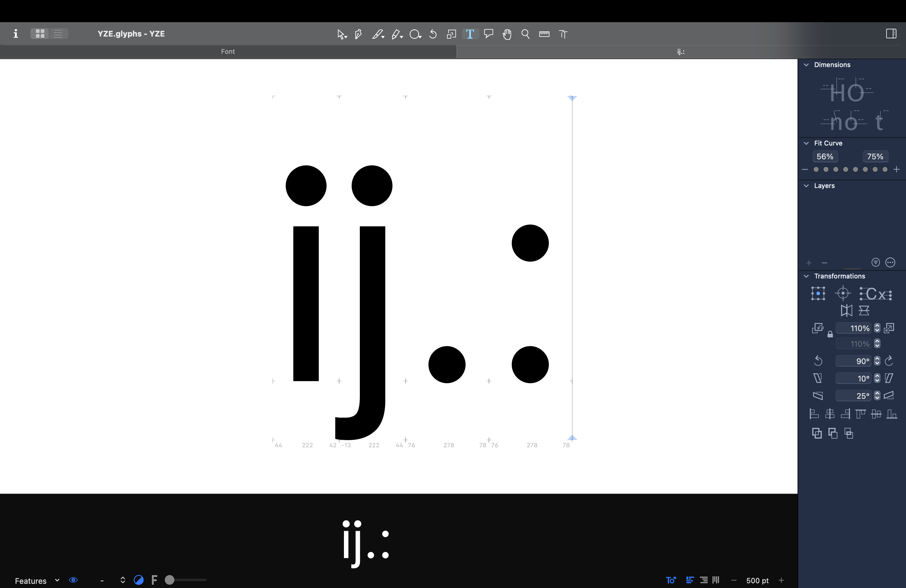The height and width of the screenshot is (588, 906).
Task: Switch to grid view
Action: click(40, 34)
